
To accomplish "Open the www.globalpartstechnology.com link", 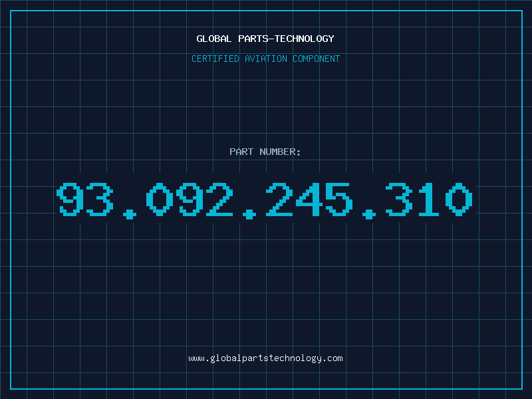I will (265, 358).
